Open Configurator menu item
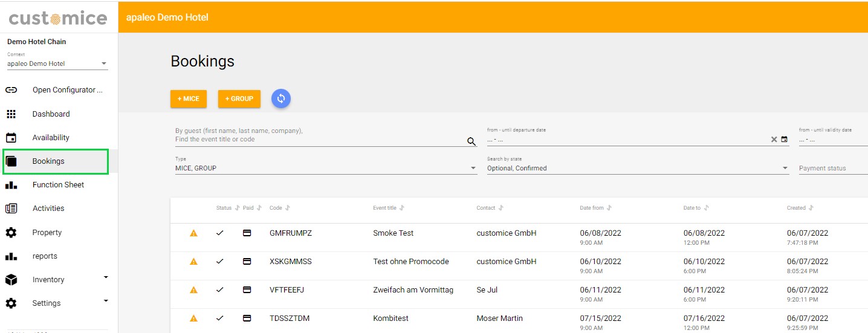 coord(59,90)
